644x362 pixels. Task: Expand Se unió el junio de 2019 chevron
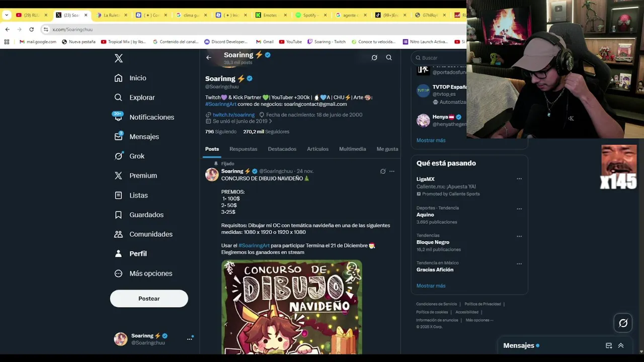click(x=270, y=121)
